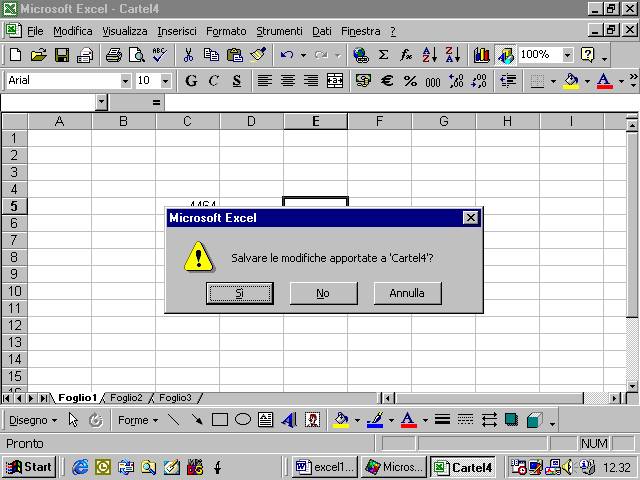
Task: Switch to the Foglio2 sheet tab
Action: pos(126,398)
